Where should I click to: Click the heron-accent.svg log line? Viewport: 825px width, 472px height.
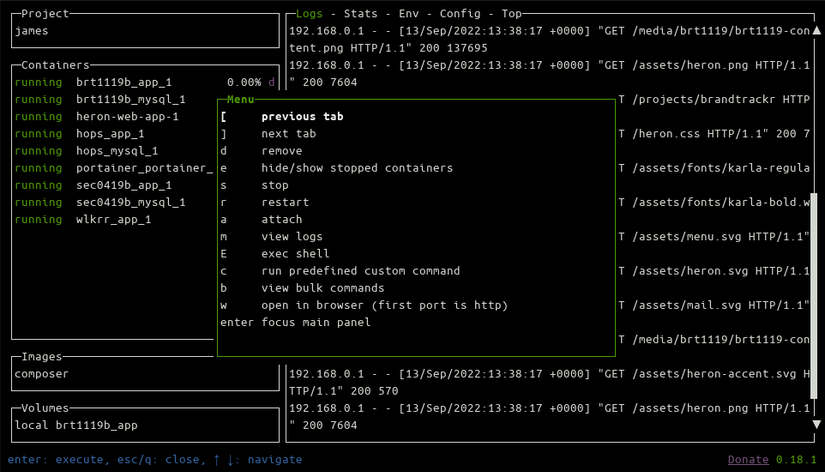[549, 383]
